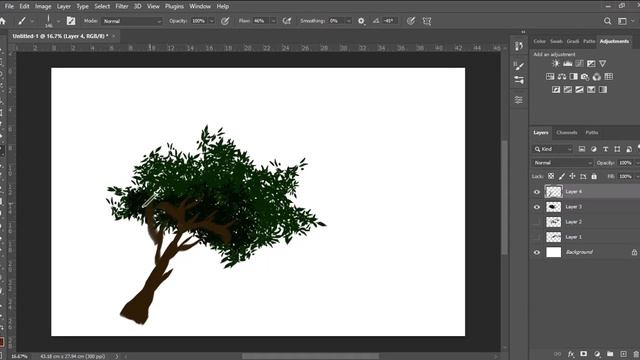640x360 pixels.
Task: Toggle pressure for opacity icon
Action: (x=225, y=21)
